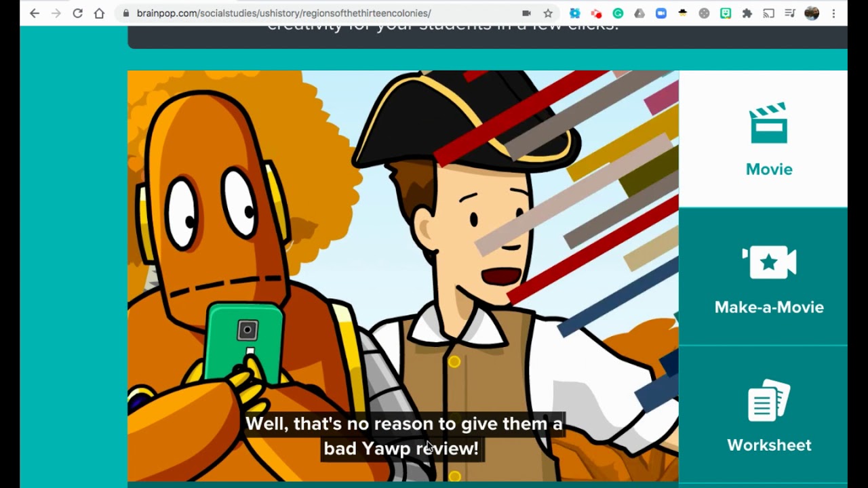
Task: Click the Make-a-Movie camera star icon
Action: 769,262
